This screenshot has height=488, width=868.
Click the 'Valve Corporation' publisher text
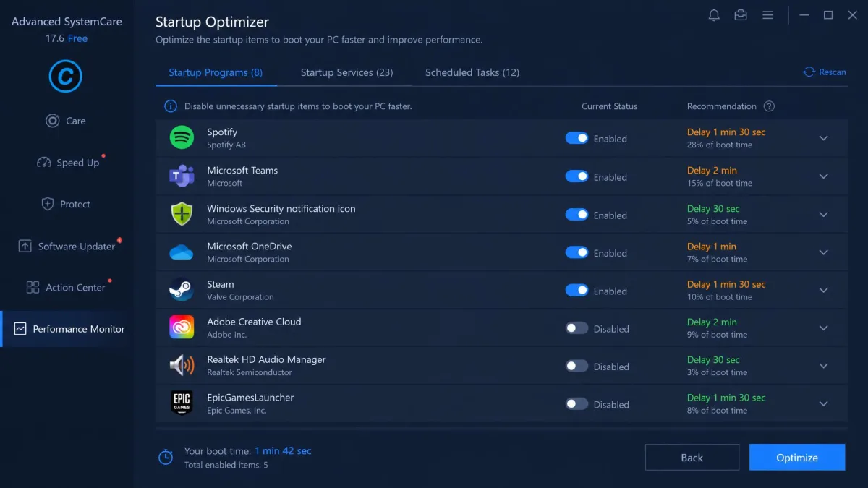point(240,297)
